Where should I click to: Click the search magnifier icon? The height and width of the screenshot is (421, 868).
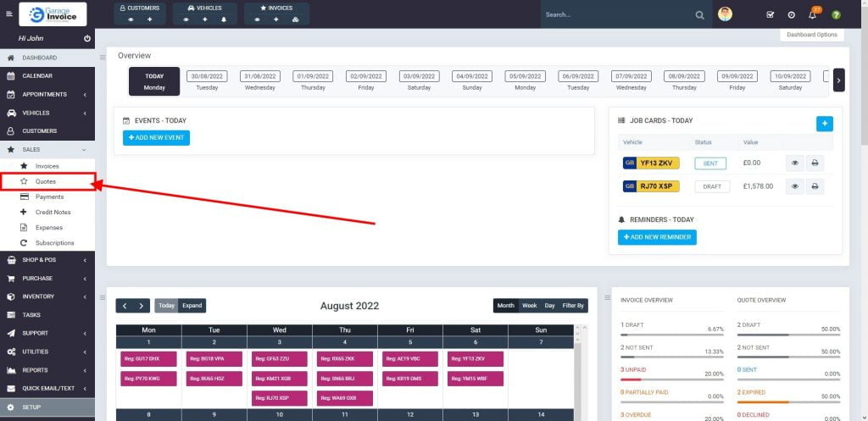[x=699, y=14]
